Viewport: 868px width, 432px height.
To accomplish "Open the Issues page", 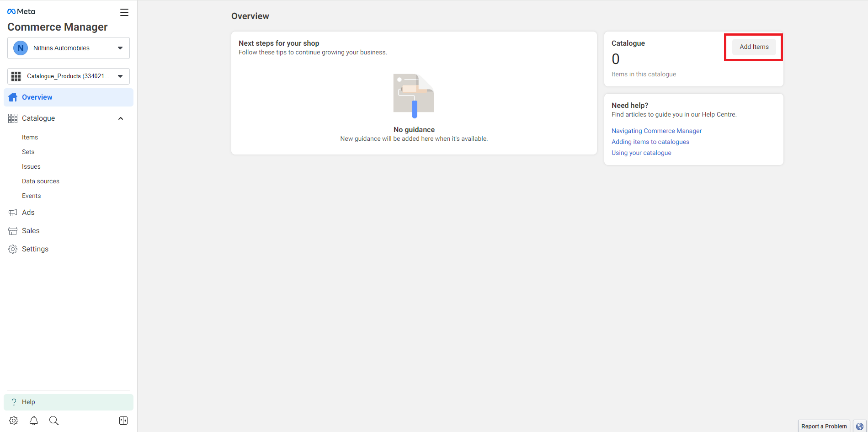I will 31,166.
